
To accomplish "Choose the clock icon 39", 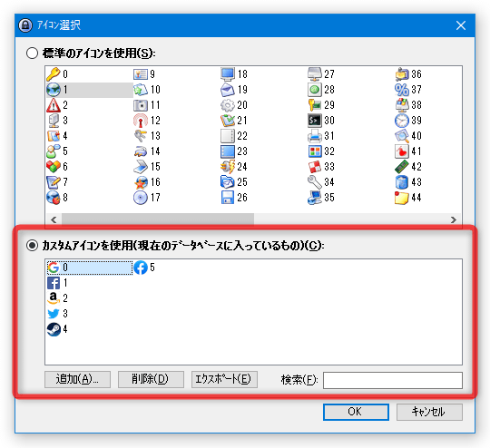I will (402, 121).
